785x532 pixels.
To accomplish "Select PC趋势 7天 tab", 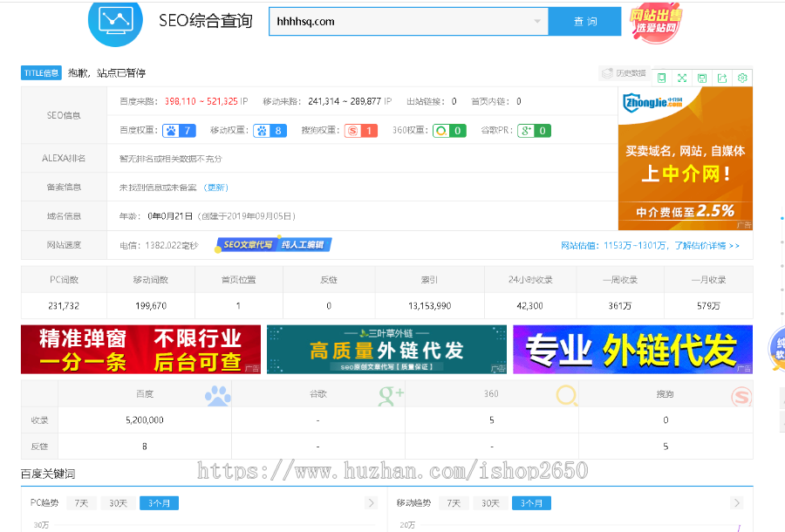I will (81, 503).
